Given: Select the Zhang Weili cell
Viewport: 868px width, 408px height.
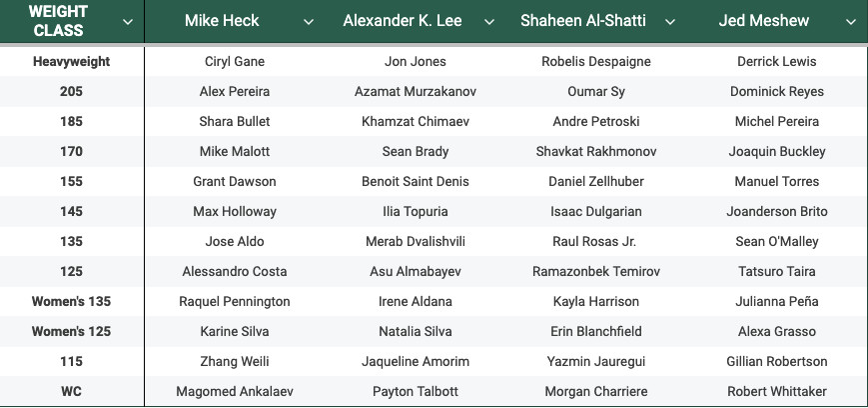Looking at the screenshot, I should coord(235,361).
